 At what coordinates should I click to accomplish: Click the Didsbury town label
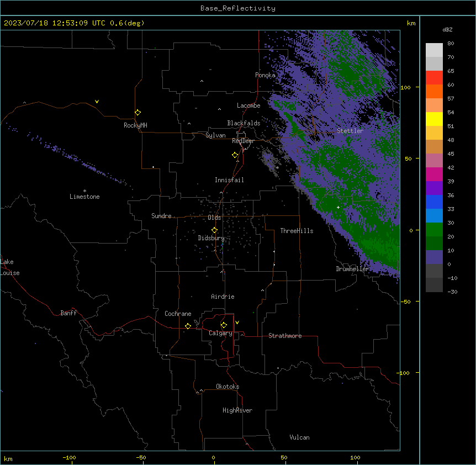point(211,238)
